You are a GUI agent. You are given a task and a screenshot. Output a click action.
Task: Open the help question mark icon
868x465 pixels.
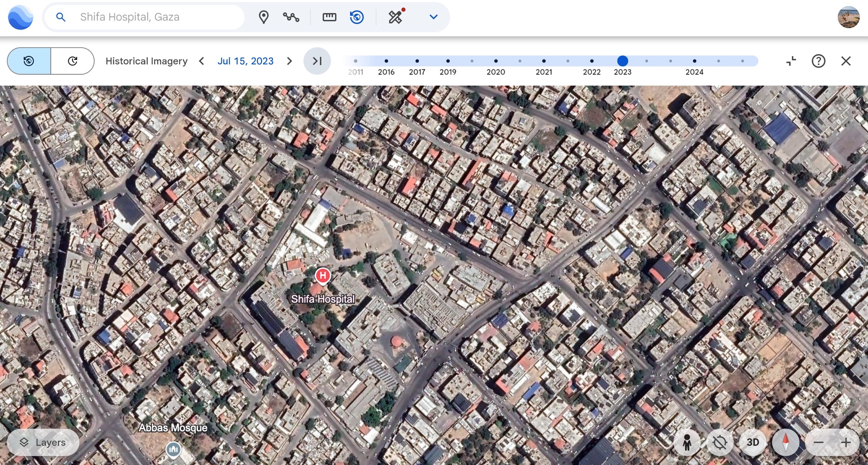pos(818,61)
